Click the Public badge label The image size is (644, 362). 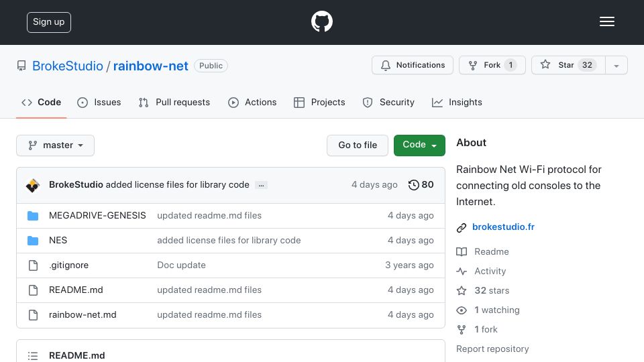click(x=211, y=66)
